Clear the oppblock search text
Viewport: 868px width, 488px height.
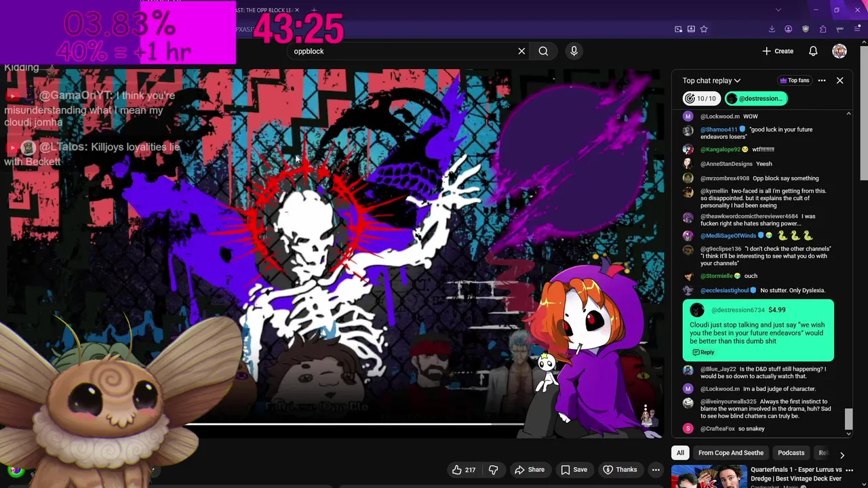(521, 51)
